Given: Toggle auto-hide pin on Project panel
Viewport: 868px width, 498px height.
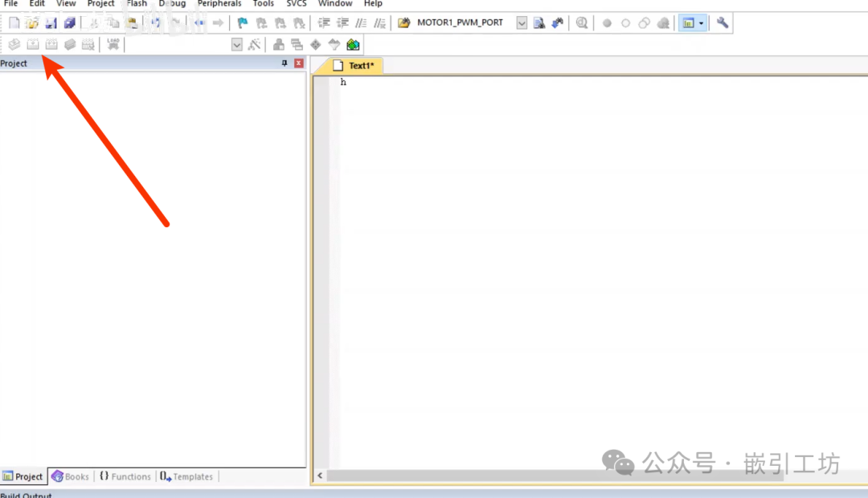Looking at the screenshot, I should [286, 63].
